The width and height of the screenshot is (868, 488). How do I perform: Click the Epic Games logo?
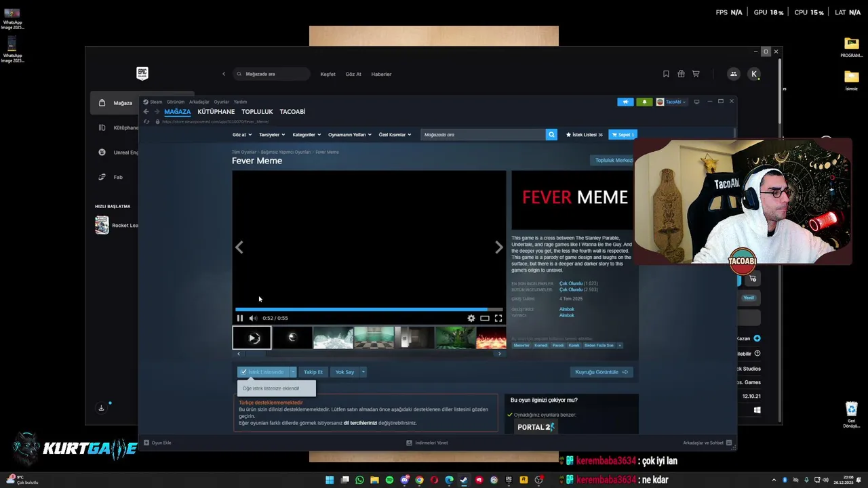pyautogui.click(x=142, y=73)
